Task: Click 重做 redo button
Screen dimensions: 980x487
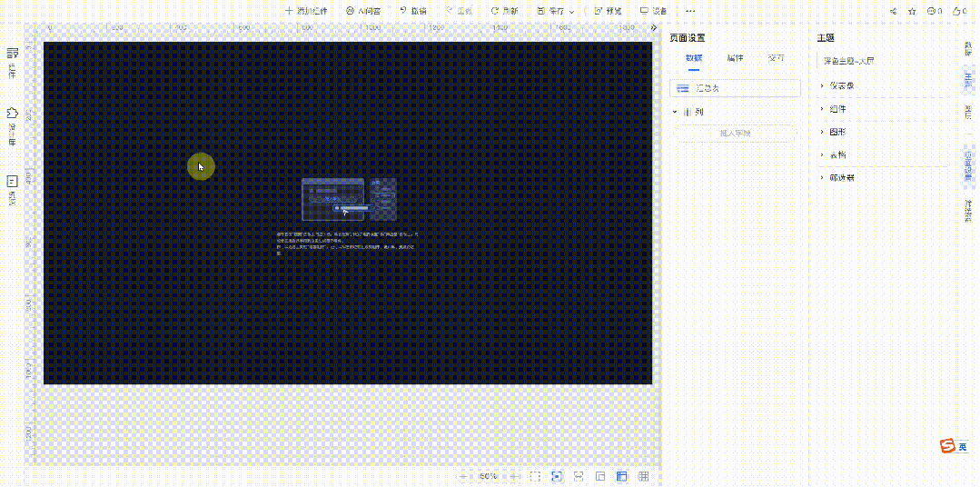Action: [x=458, y=11]
